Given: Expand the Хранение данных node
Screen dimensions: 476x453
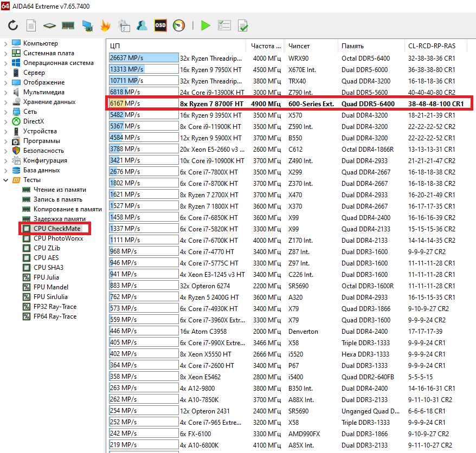Looking at the screenshot, I should tap(5, 102).
